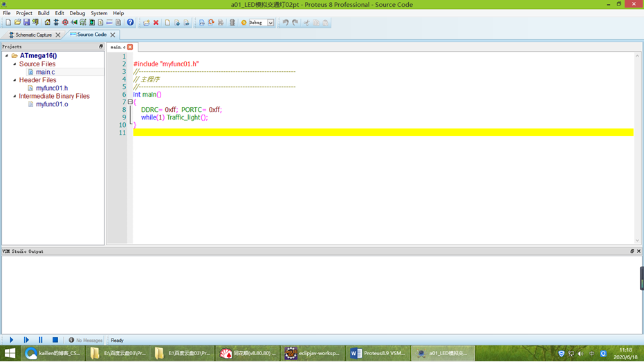The height and width of the screenshot is (362, 644).
Task: Click the No Messages status indicator
Action: 86,341
